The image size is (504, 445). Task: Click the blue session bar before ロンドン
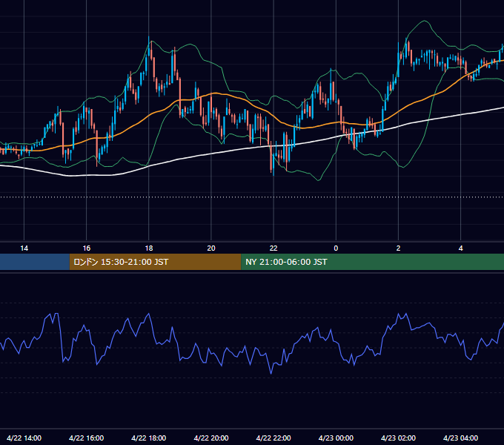pyautogui.click(x=35, y=262)
